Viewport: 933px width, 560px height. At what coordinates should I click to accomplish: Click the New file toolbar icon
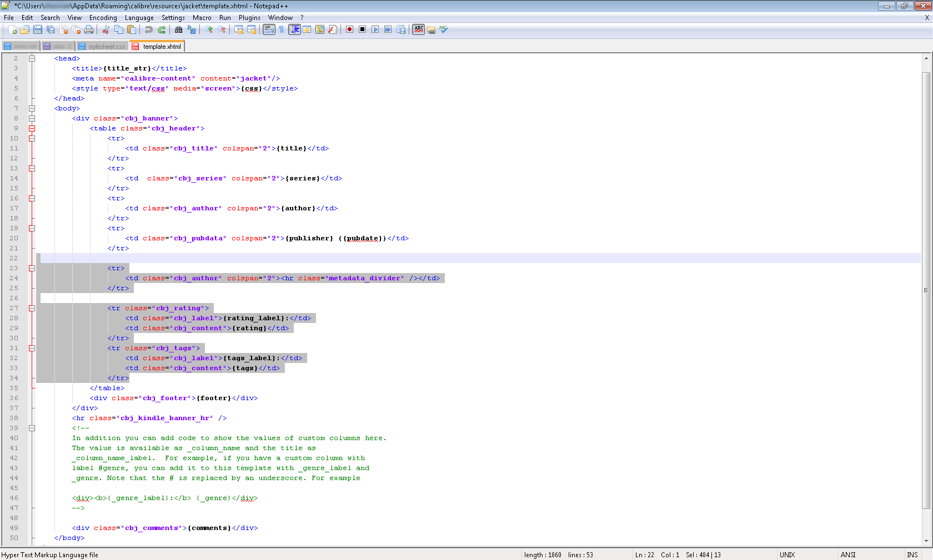coord(12,30)
